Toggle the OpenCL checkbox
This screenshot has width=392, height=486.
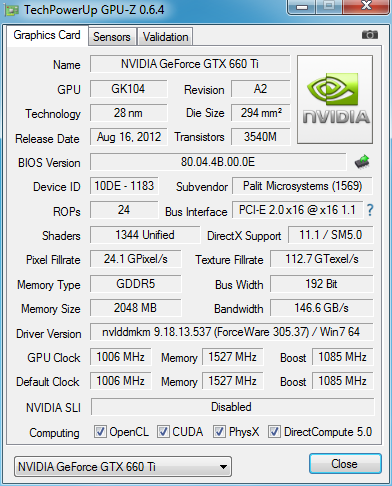tap(100, 432)
